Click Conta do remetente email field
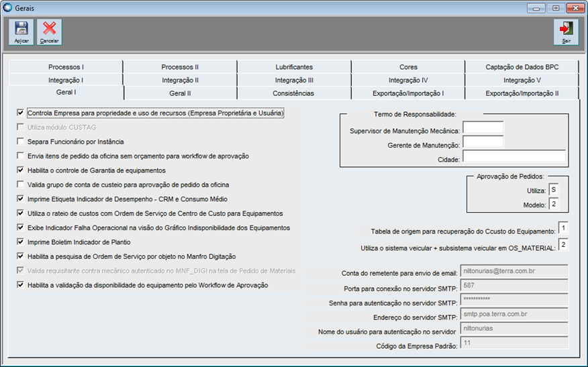This screenshot has width=588, height=367. pyautogui.click(x=514, y=270)
